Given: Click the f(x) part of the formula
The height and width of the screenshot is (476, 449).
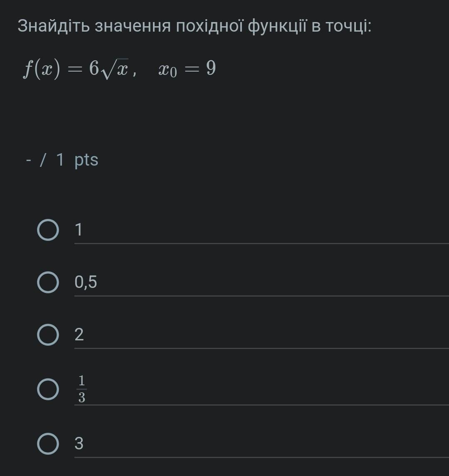Looking at the screenshot, I should 42,69.
